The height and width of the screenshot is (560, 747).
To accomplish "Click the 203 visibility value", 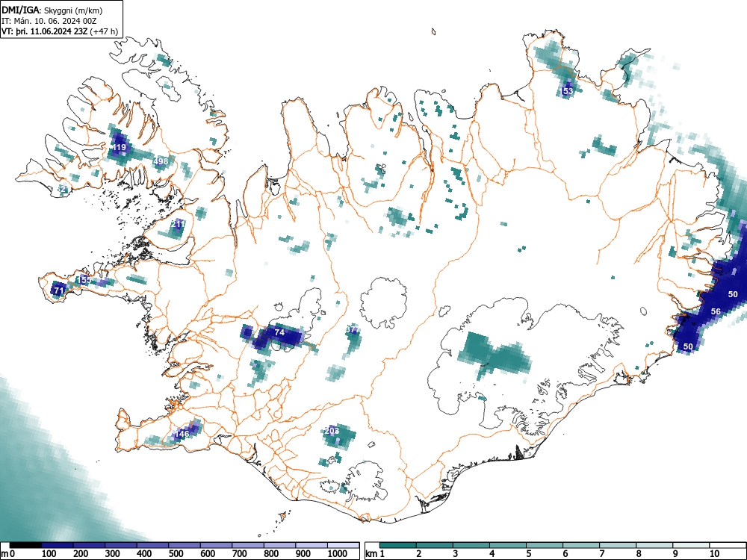I will tap(332, 431).
